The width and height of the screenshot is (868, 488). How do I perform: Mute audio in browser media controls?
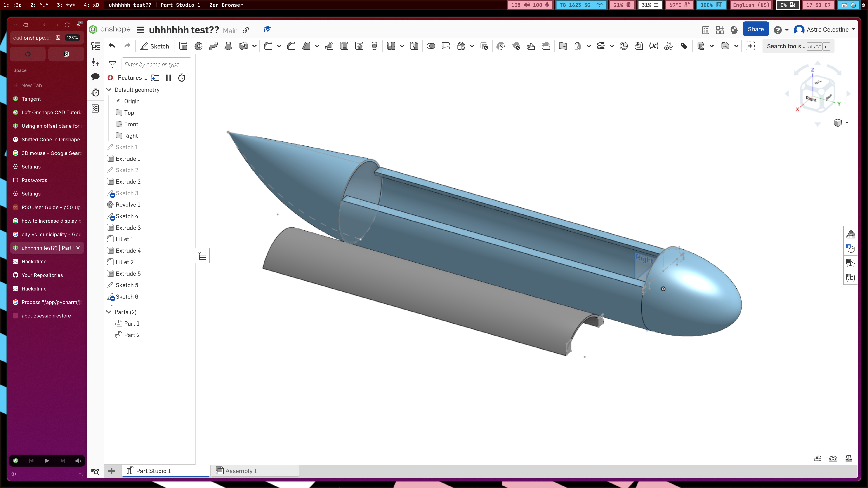click(78, 460)
